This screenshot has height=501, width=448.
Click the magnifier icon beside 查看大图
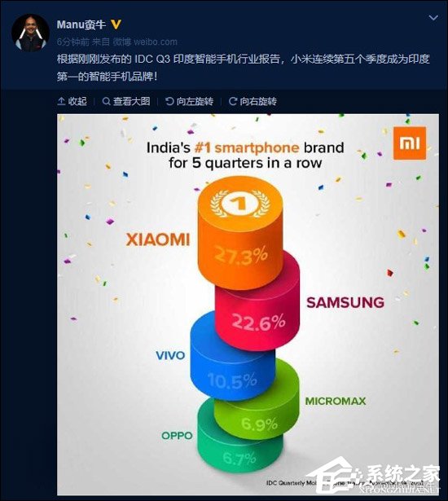click(106, 101)
